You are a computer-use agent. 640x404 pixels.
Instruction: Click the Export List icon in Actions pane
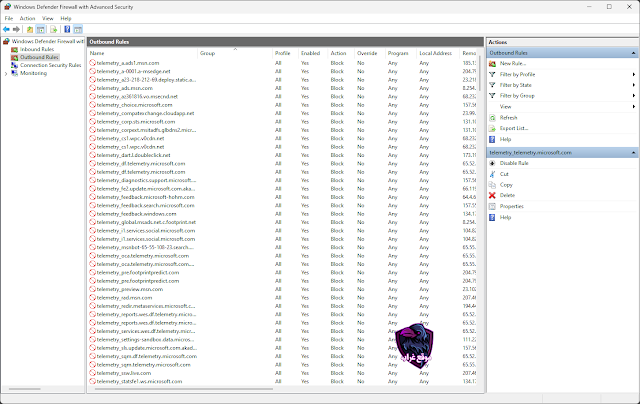click(x=492, y=128)
